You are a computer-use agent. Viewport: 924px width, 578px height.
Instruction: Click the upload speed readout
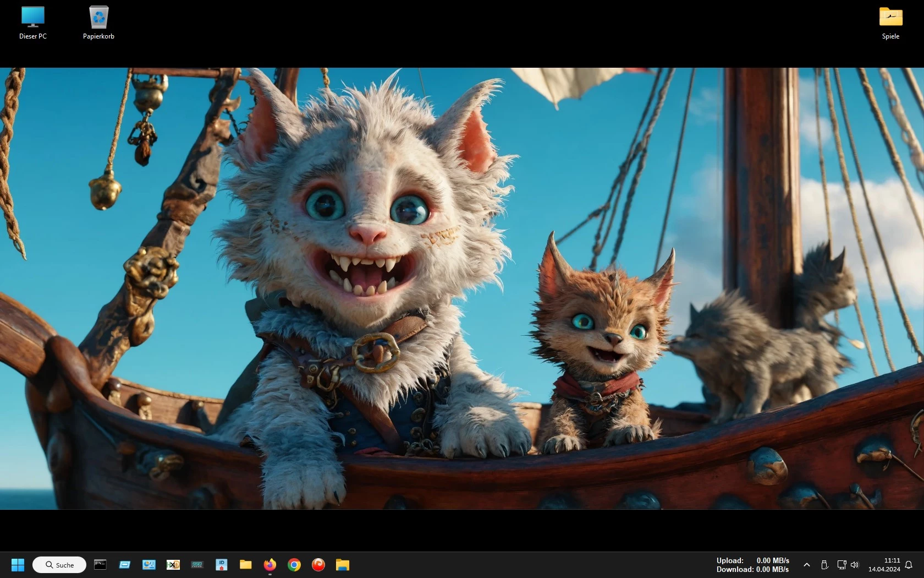[752, 560]
